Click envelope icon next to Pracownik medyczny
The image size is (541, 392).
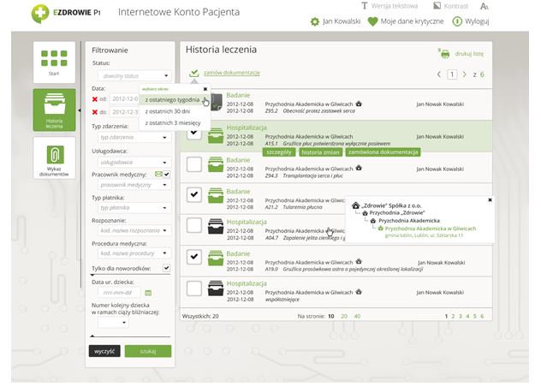point(158,175)
